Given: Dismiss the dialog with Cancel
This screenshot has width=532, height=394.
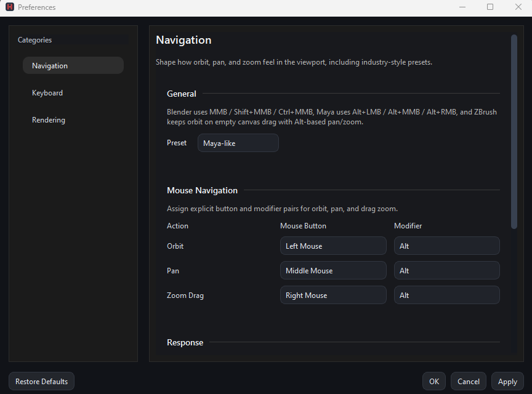Looking at the screenshot, I should (x=468, y=381).
